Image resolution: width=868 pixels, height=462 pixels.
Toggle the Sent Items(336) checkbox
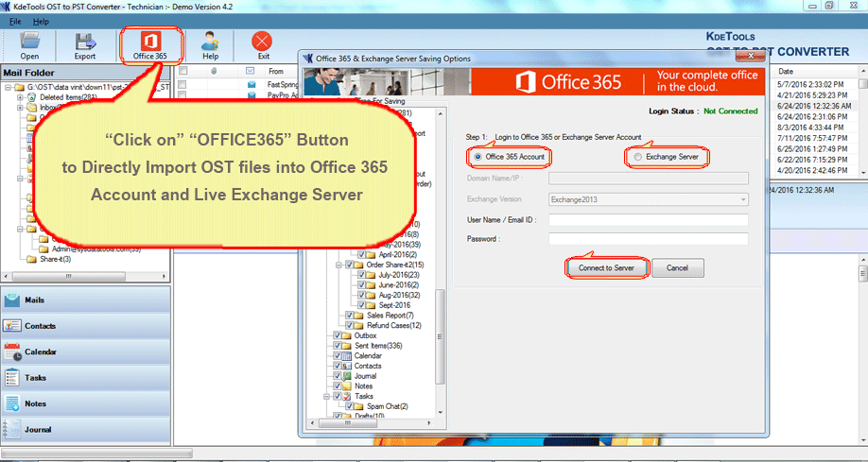pos(338,346)
